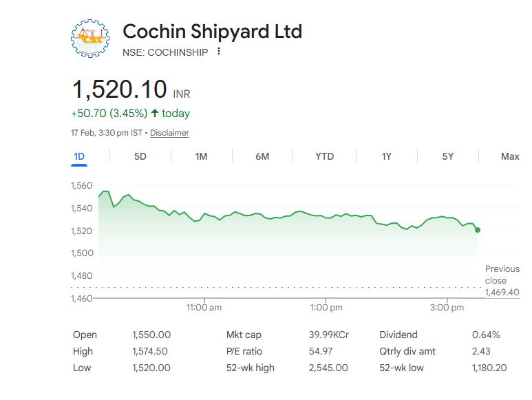Click the Cochin Shipyard Ltd title
This screenshot has height=400, width=532.
(x=212, y=31)
